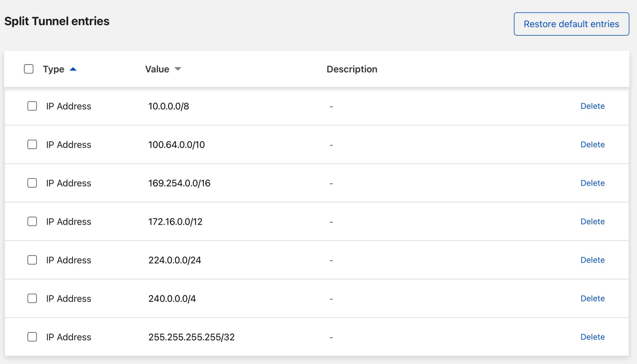The width and height of the screenshot is (637, 364).
Task: Check the header select-all checkbox
Action: click(x=28, y=69)
